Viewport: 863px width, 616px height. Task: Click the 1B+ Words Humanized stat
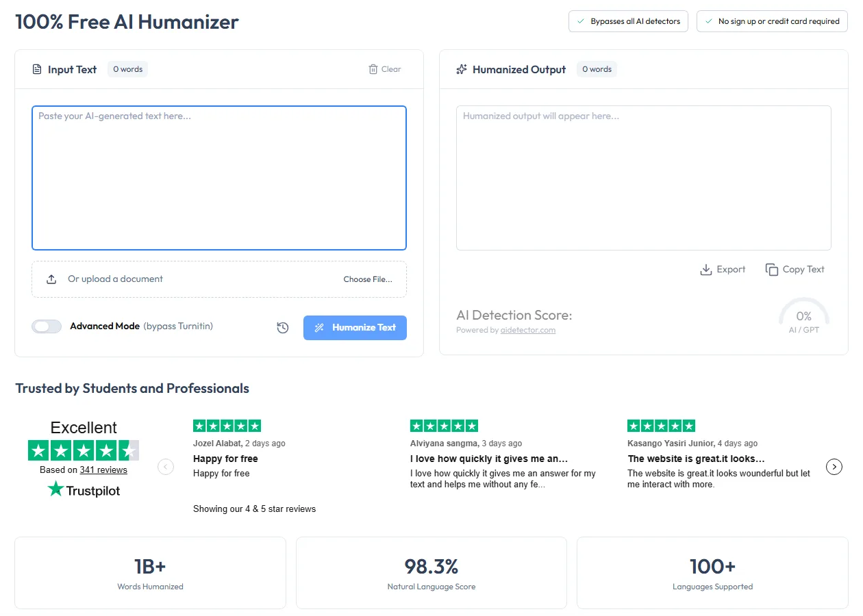tap(150, 573)
